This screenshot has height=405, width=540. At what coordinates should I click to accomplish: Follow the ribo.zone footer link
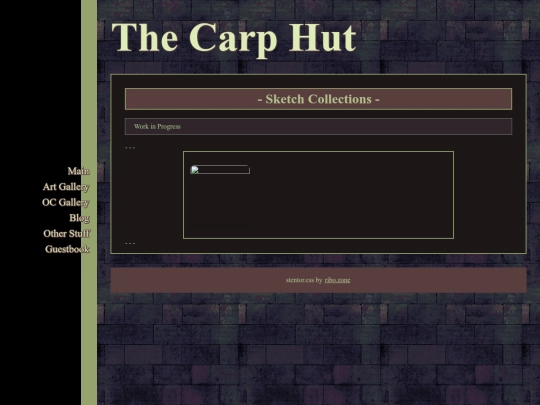coord(337,280)
